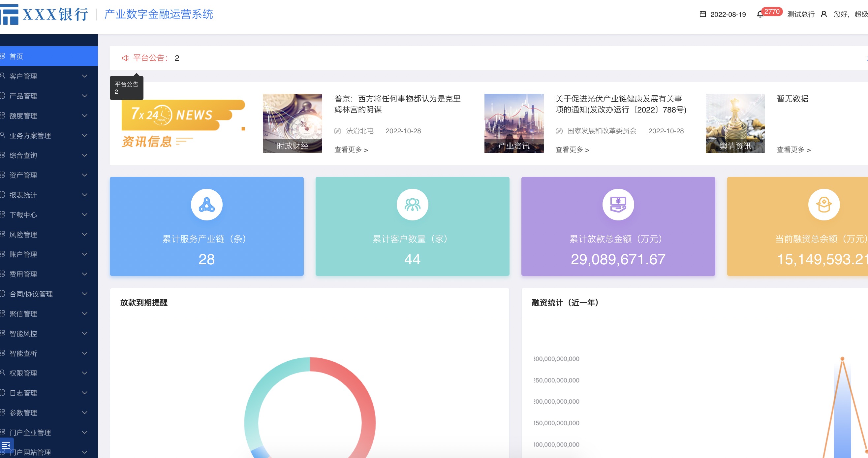The image size is (868, 458).
Task: Click 查看更多 under 时政财经 news
Action: pyautogui.click(x=351, y=150)
